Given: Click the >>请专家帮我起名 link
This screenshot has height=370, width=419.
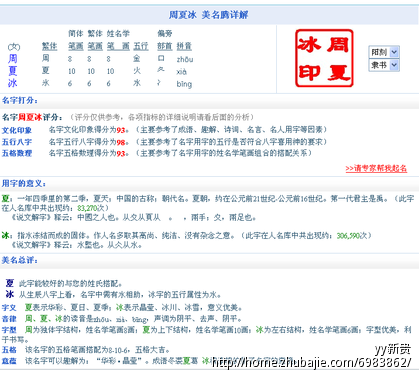Looking at the screenshot, I should point(376,168).
